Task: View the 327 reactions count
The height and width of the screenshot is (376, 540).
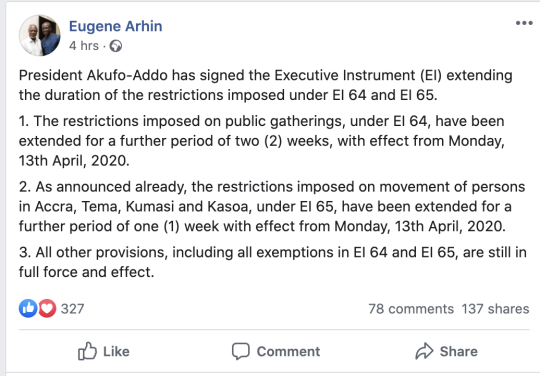Action: pos(73,309)
